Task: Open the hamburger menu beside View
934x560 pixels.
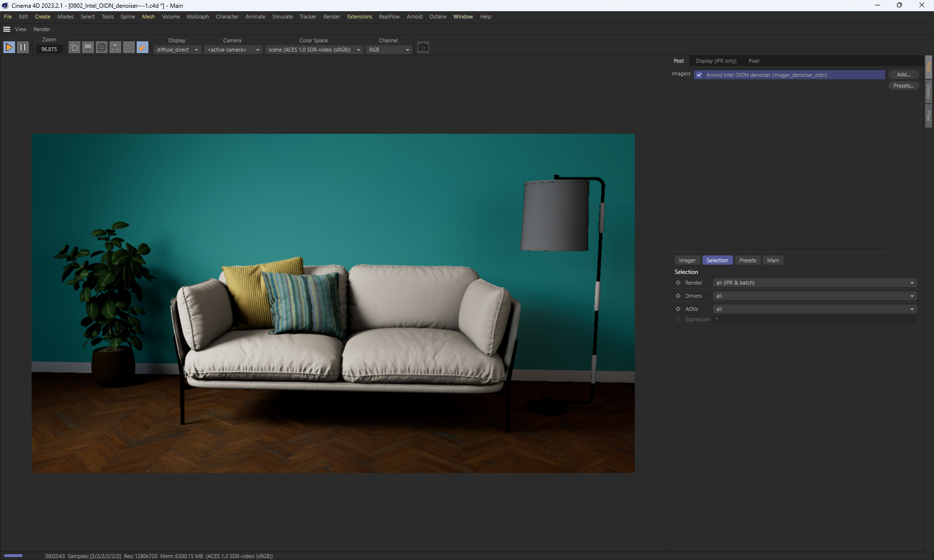Action: (x=7, y=29)
